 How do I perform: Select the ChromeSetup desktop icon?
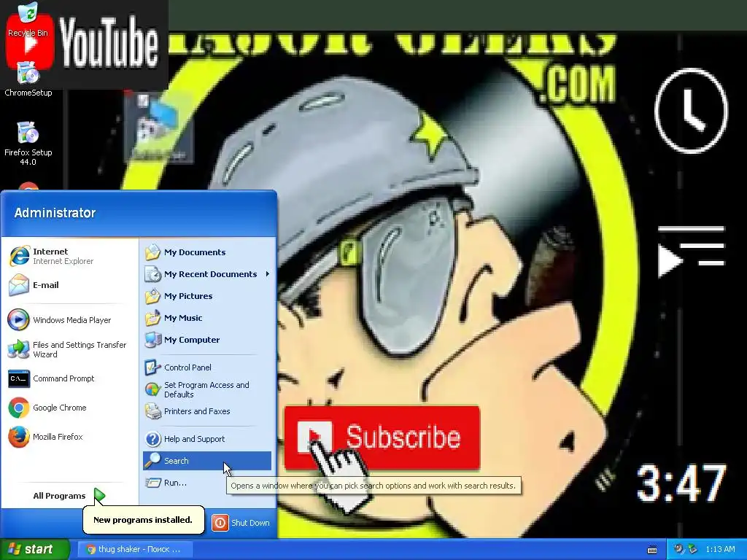pos(28,79)
